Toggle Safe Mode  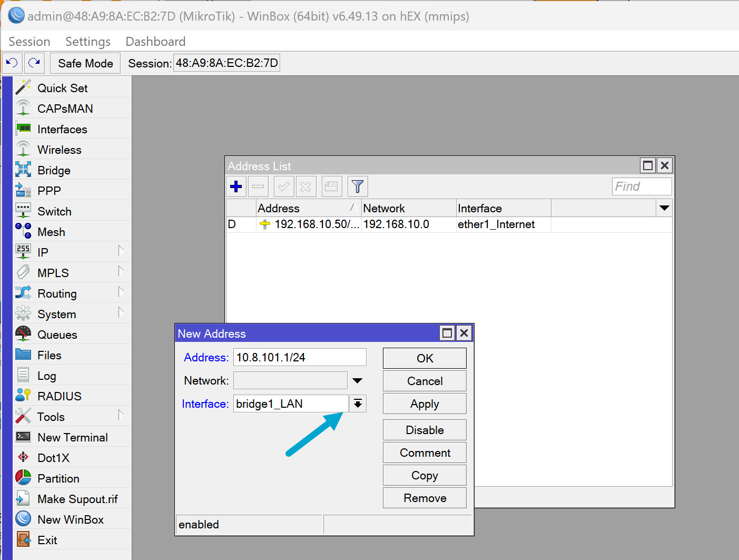pos(85,63)
